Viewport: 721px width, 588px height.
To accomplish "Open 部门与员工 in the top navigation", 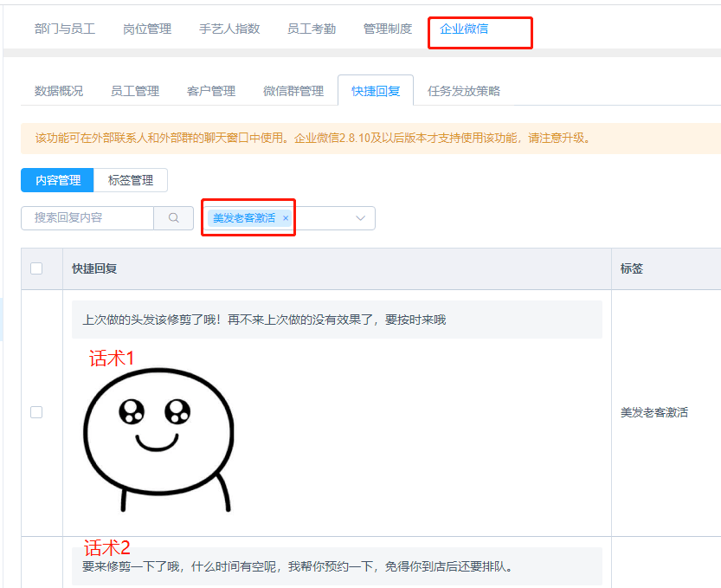I will click(x=65, y=27).
